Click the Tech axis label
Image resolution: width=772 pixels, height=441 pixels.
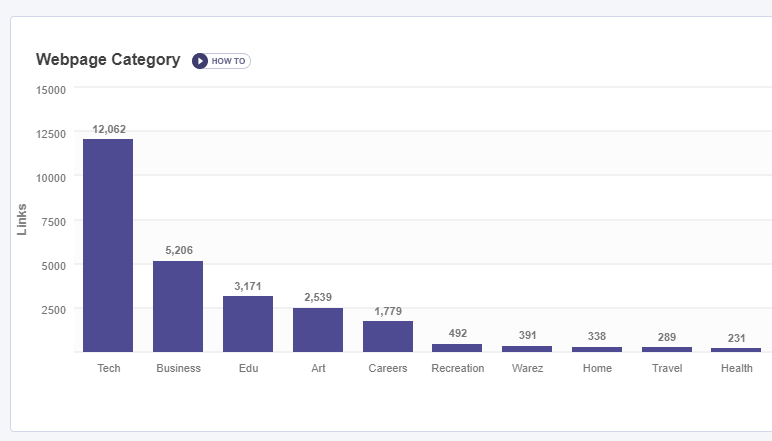(109, 368)
